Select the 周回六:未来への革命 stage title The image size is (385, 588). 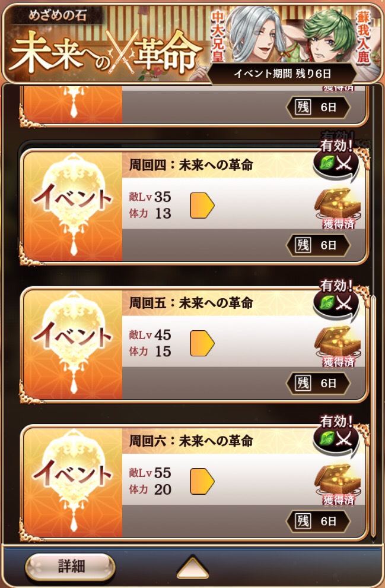[x=191, y=441]
